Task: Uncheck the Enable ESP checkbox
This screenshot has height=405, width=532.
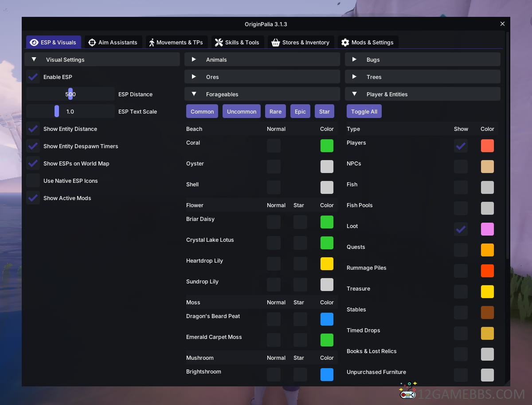Action: [33, 77]
